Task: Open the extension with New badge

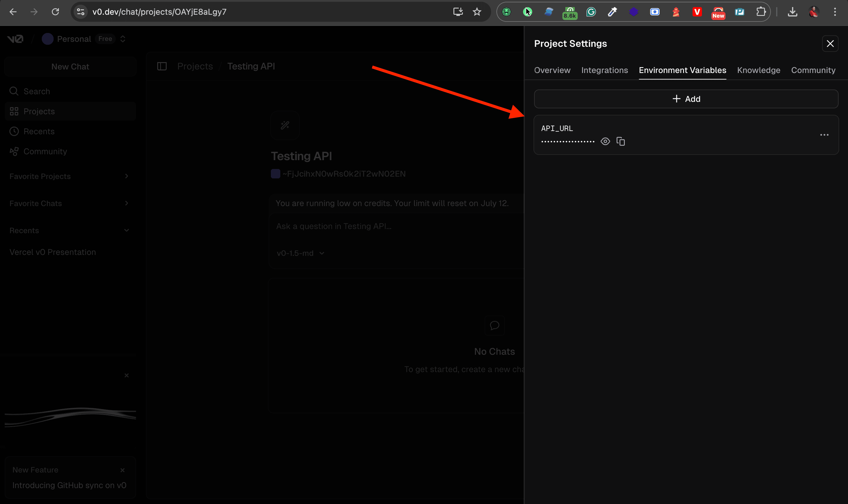Action: coord(718,13)
